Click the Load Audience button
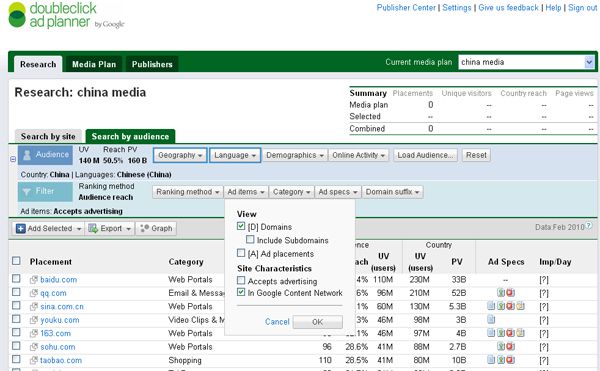 (425, 155)
